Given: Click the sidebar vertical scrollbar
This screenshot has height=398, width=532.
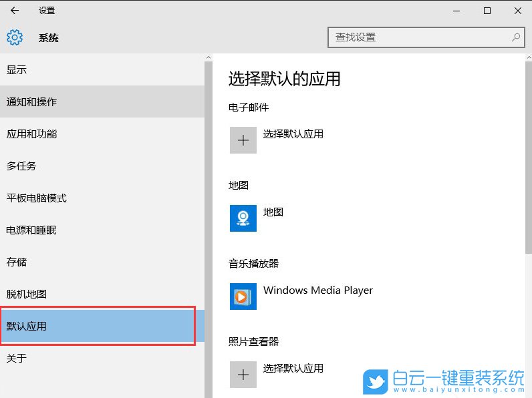Looking at the screenshot, I should pos(209,230).
